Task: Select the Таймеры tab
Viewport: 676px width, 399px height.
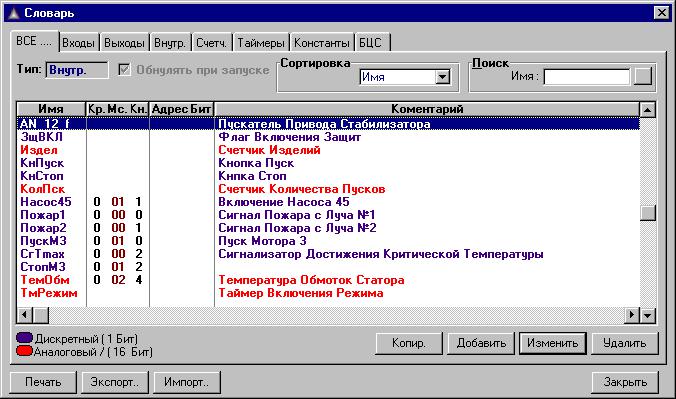Action: pos(261,43)
